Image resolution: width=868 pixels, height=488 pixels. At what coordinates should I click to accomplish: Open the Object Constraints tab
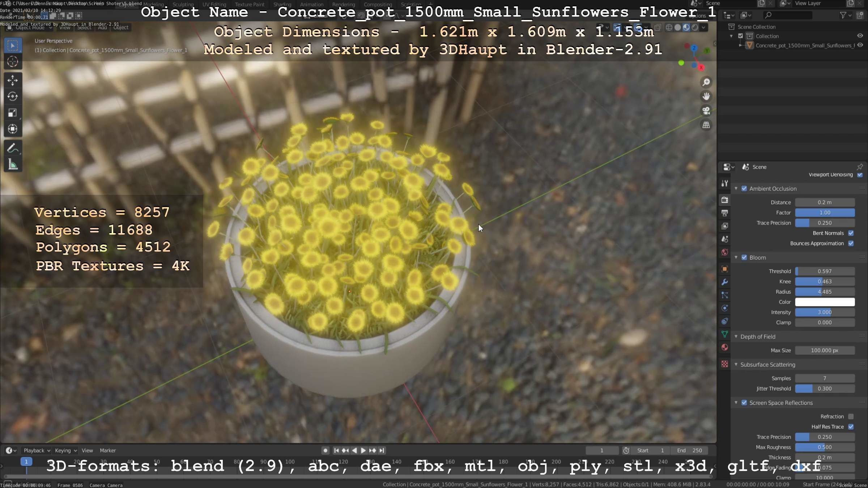[x=724, y=321]
